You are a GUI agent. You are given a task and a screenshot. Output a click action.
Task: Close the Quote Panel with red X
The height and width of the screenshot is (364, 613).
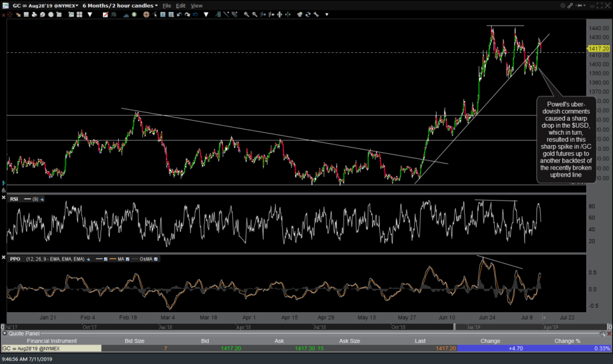(609, 333)
